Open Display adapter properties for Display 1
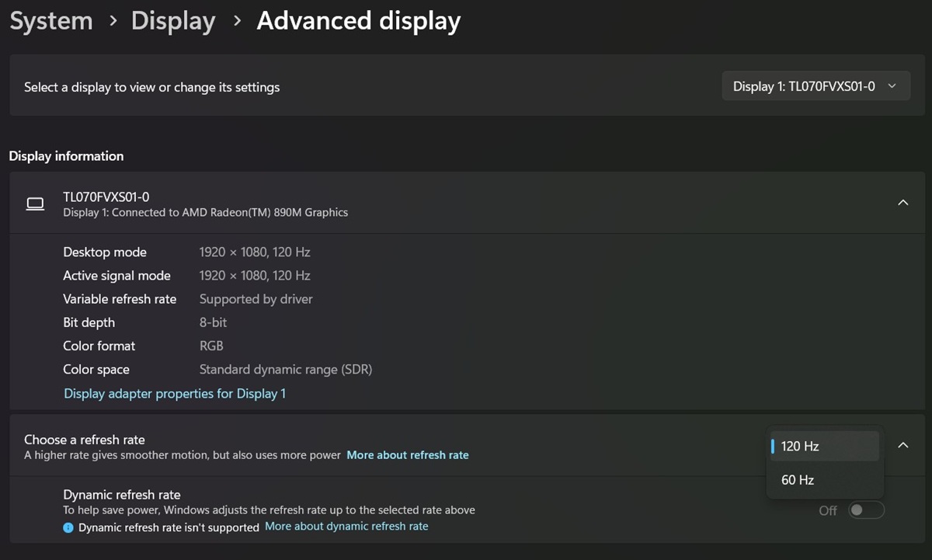Image resolution: width=932 pixels, height=560 pixels. point(175,394)
